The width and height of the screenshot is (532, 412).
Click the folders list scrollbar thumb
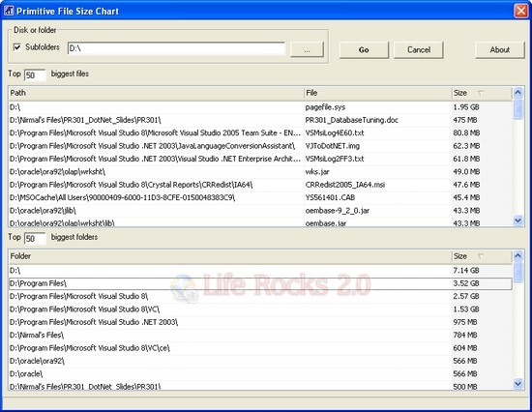[x=517, y=272]
